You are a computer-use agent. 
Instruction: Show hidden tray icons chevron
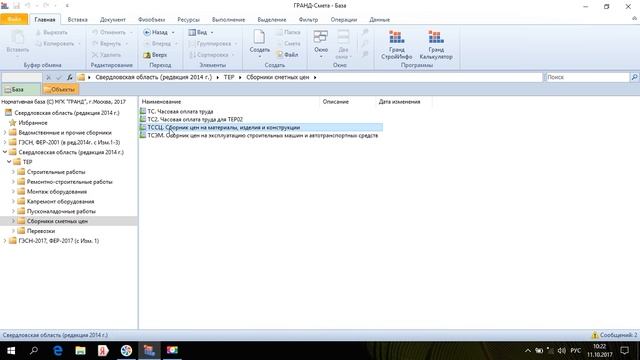528,351
